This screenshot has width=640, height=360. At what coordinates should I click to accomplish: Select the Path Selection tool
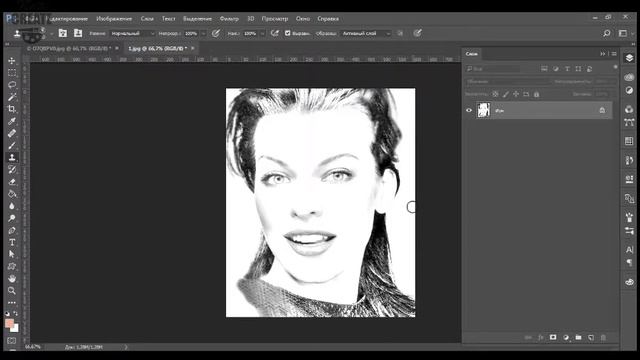[12, 254]
